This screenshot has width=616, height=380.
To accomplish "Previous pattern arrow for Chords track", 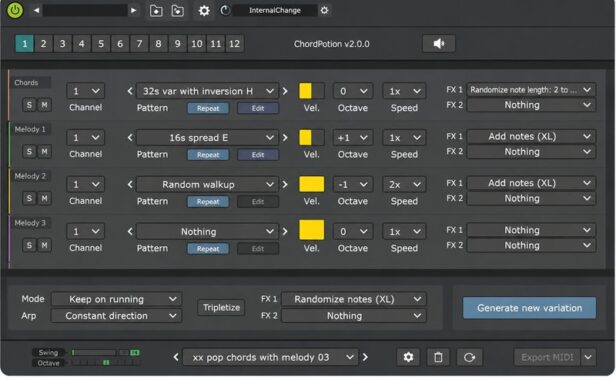I will pos(130,91).
